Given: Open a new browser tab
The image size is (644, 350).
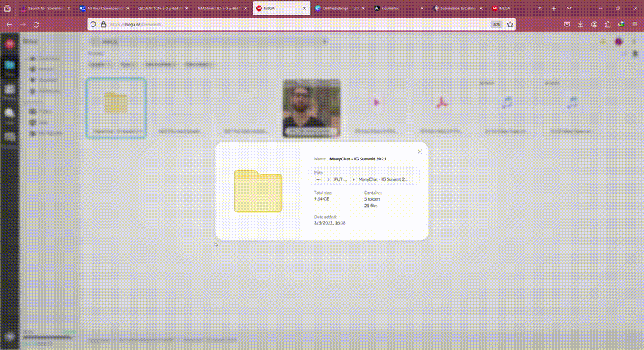Looking at the screenshot, I should tap(554, 8).
